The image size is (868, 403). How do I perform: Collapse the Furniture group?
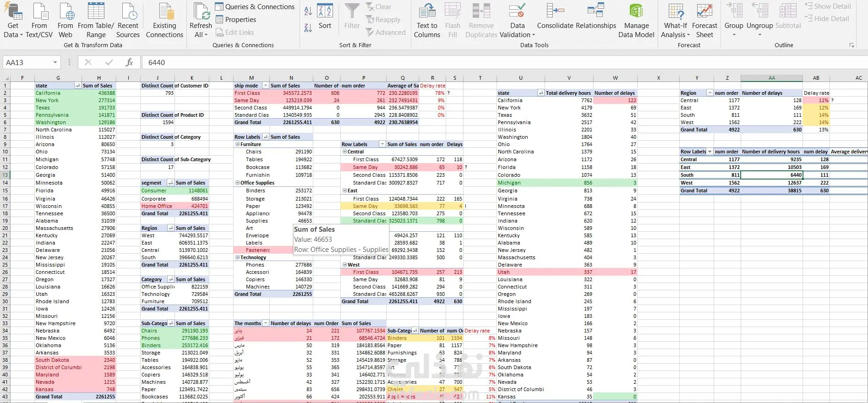point(237,144)
